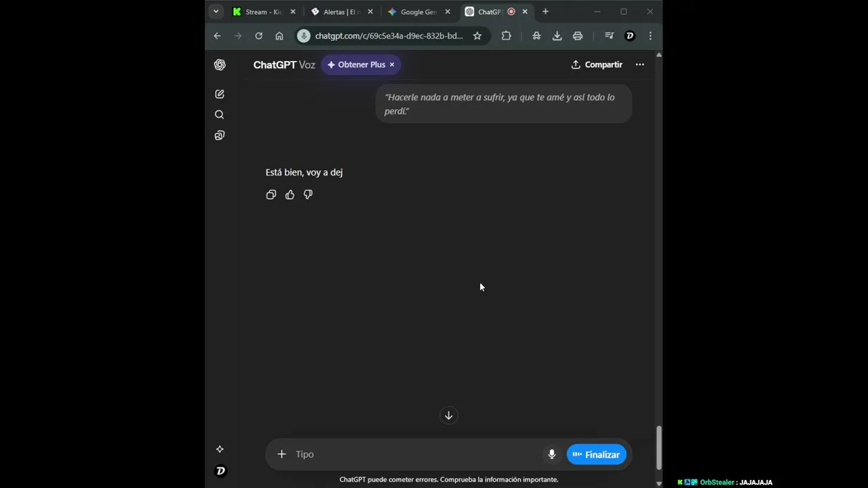
Task: Open the Chrome three-dot menu
Action: 650,36
